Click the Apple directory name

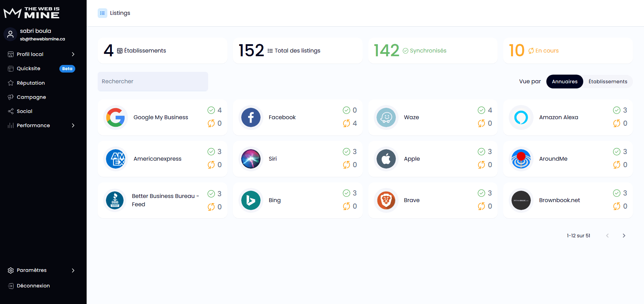[412, 159]
